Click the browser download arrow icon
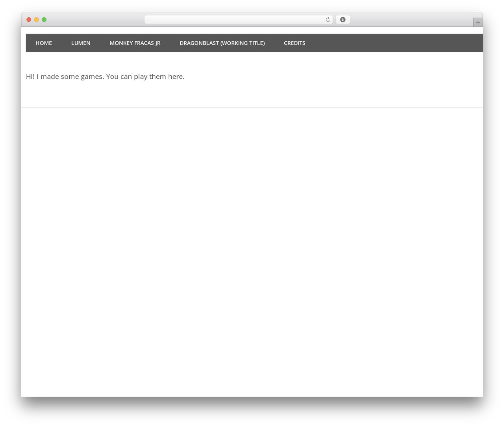Image resolution: width=504 pixels, height=427 pixels. pyautogui.click(x=343, y=20)
